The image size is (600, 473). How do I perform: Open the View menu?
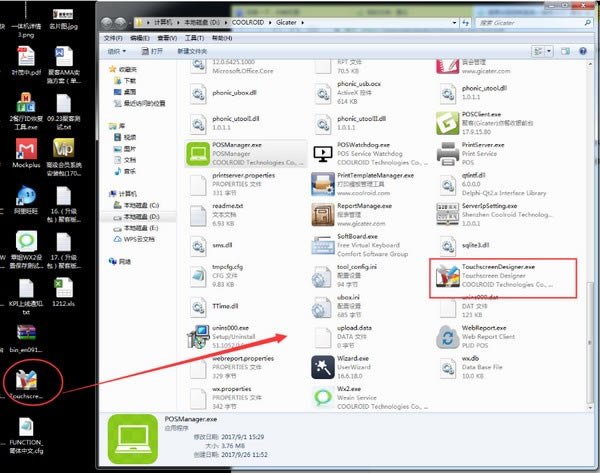coord(167,38)
